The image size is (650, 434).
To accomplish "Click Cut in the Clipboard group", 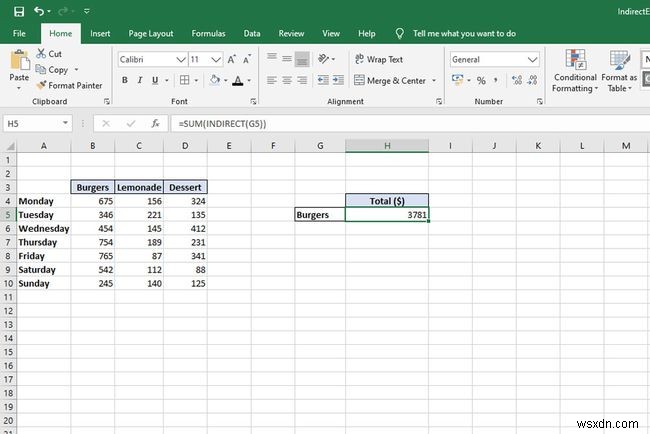I will click(49, 54).
